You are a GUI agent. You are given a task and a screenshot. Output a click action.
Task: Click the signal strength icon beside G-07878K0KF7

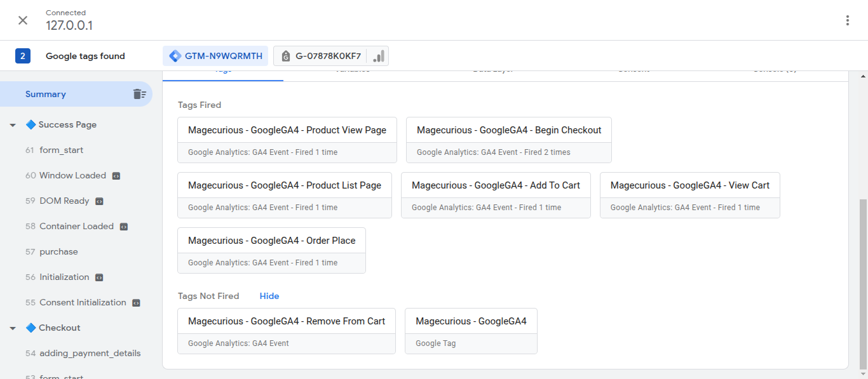(377, 56)
